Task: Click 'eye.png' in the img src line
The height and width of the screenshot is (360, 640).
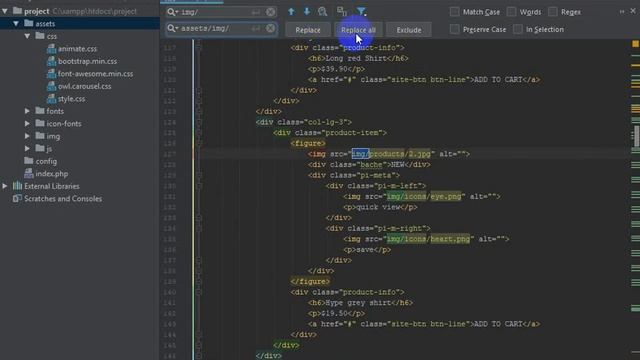Action: tap(445, 196)
